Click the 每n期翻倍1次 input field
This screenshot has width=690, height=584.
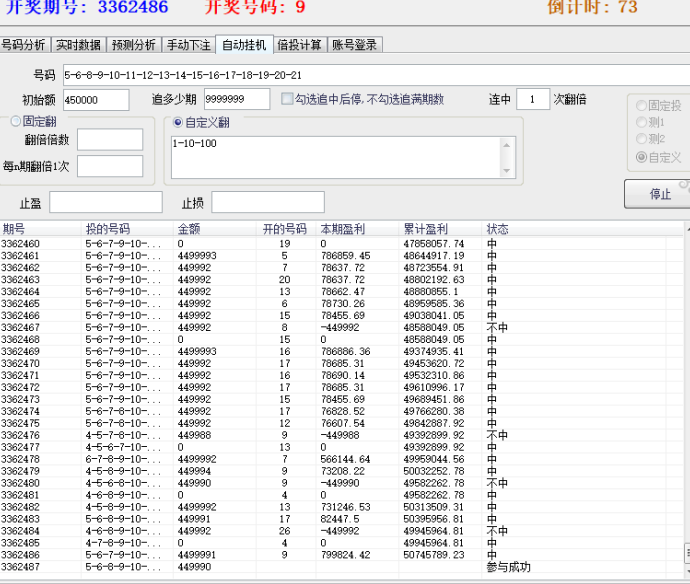110,166
